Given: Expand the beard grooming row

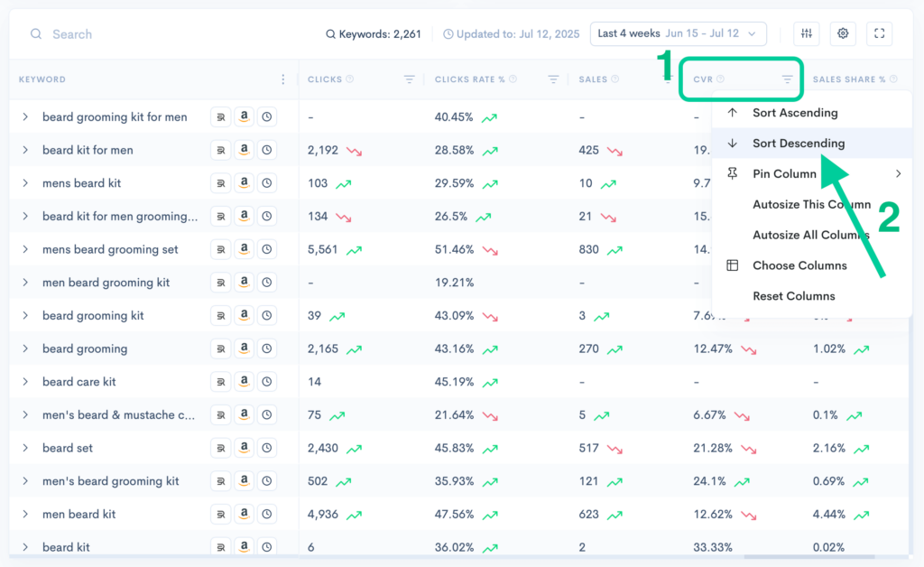Looking at the screenshot, I should [x=25, y=349].
